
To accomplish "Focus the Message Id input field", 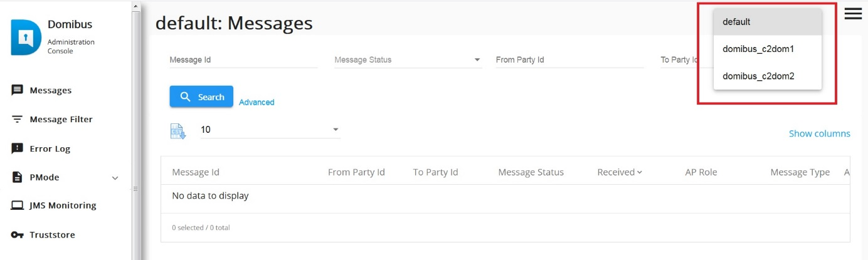I will 243,60.
